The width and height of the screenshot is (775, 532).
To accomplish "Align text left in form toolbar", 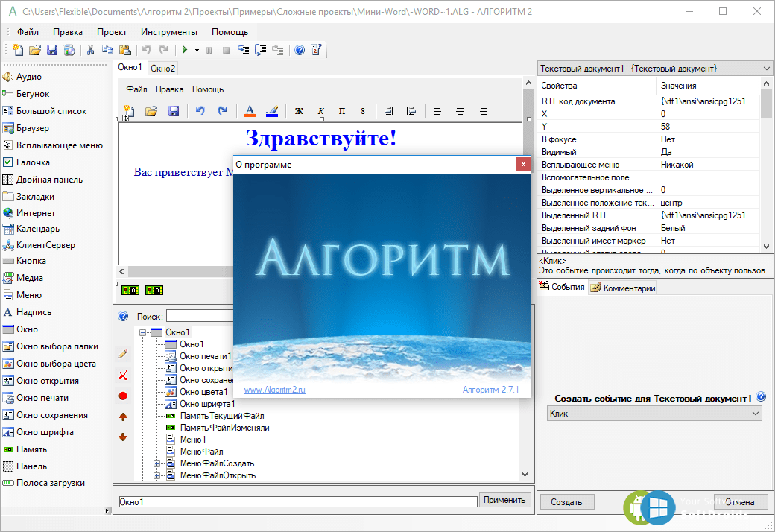I will pyautogui.click(x=438, y=111).
